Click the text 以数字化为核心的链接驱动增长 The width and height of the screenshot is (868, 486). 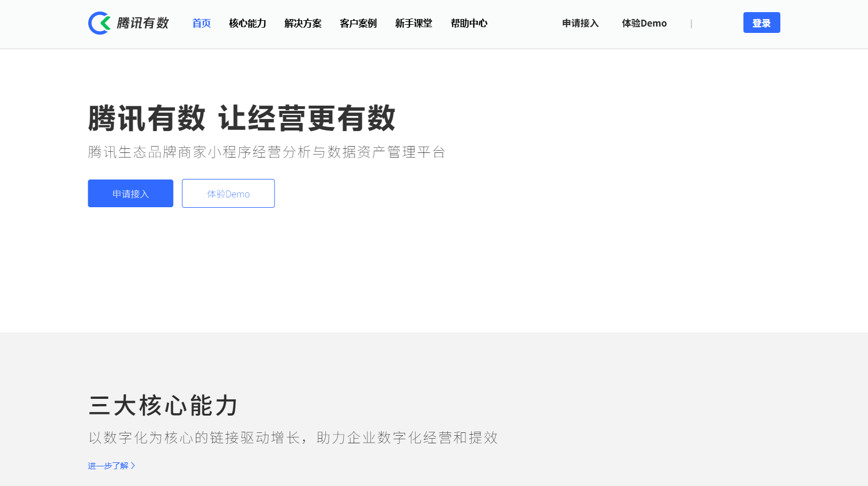(194, 438)
